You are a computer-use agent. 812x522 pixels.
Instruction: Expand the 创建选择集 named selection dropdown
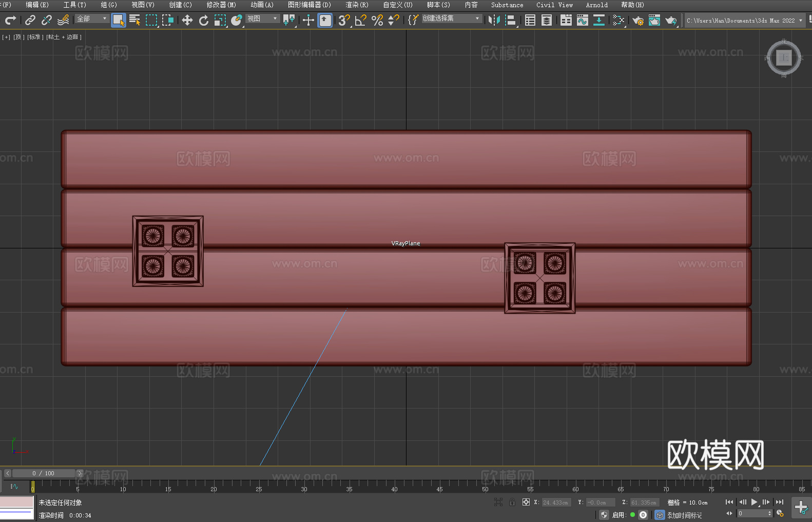pos(452,18)
